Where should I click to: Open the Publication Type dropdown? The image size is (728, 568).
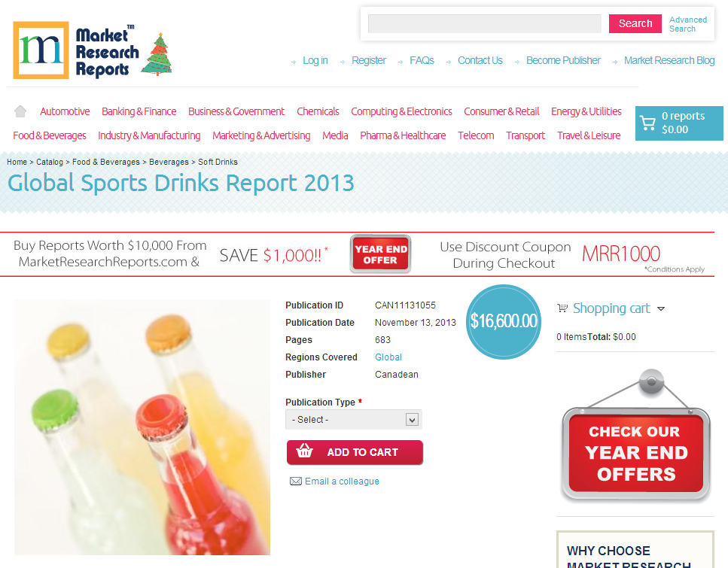click(352, 419)
